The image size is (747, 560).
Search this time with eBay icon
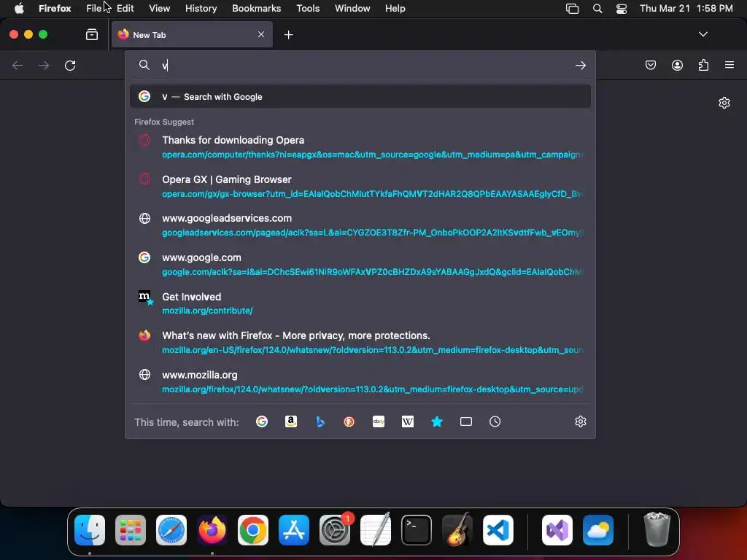click(x=379, y=421)
